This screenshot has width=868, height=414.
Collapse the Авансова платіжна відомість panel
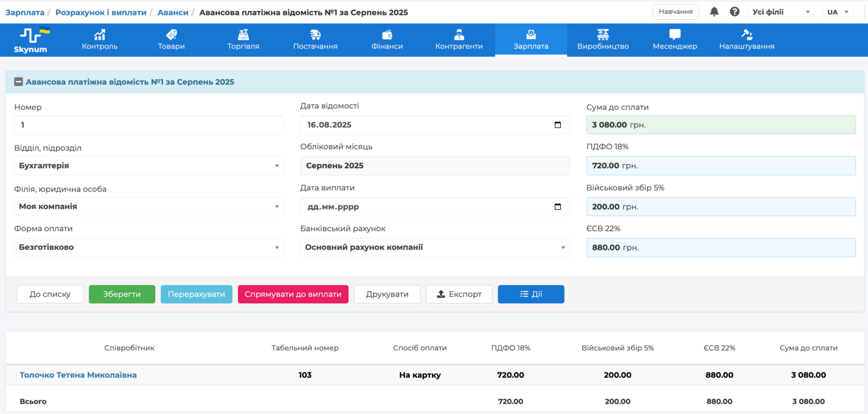(19, 82)
